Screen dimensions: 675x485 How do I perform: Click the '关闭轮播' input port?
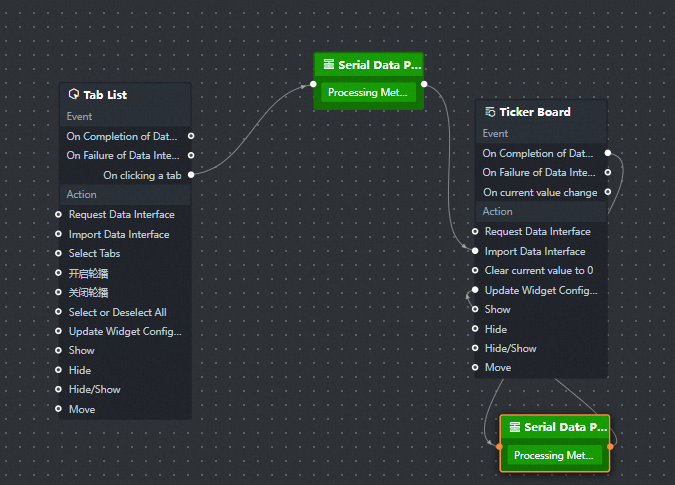[59, 292]
